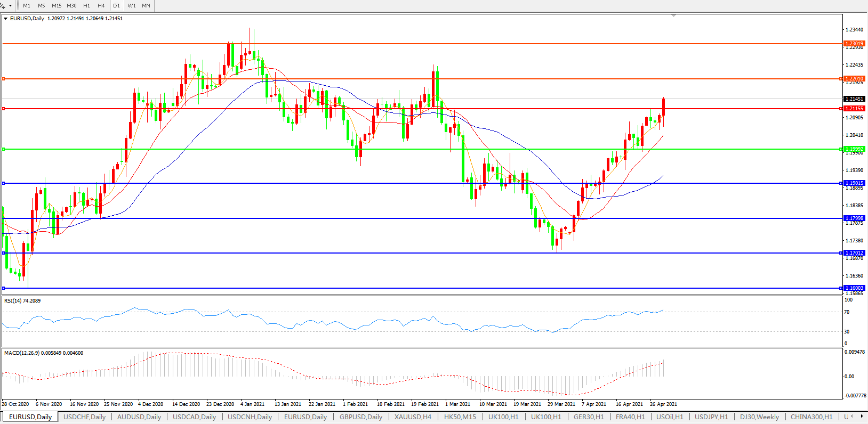The image size is (868, 424).
Task: Toggle the H4 timeframe button
Action: [x=101, y=6]
